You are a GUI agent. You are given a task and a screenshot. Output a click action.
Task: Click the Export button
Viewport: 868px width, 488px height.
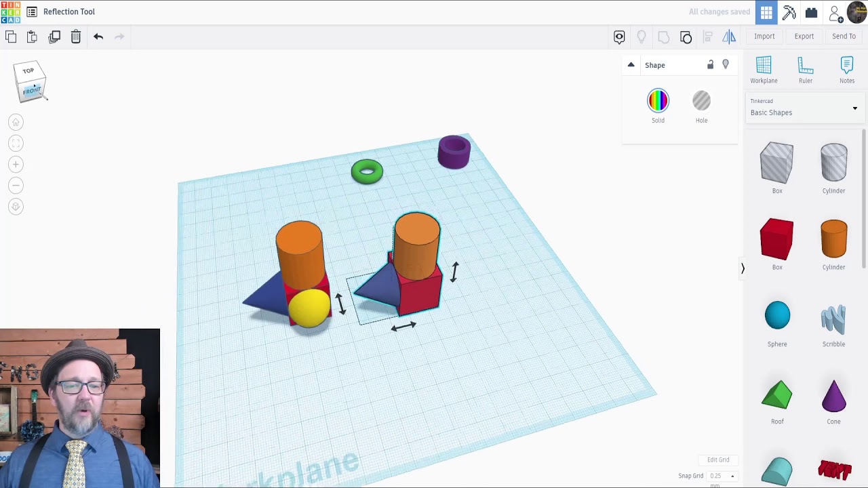point(804,37)
